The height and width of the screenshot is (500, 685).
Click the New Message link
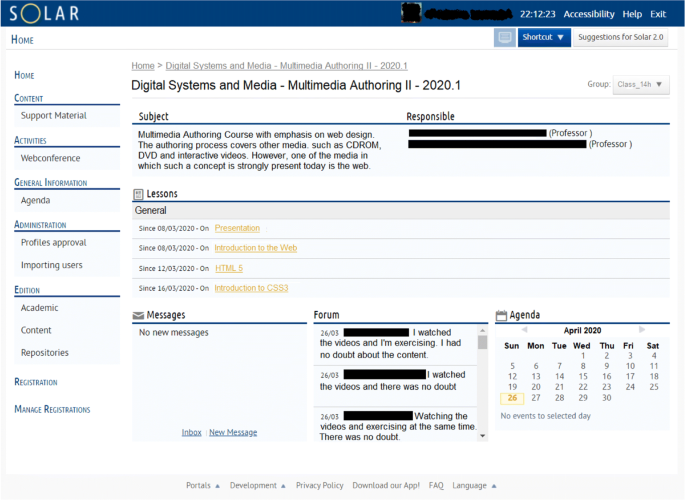pos(233,432)
